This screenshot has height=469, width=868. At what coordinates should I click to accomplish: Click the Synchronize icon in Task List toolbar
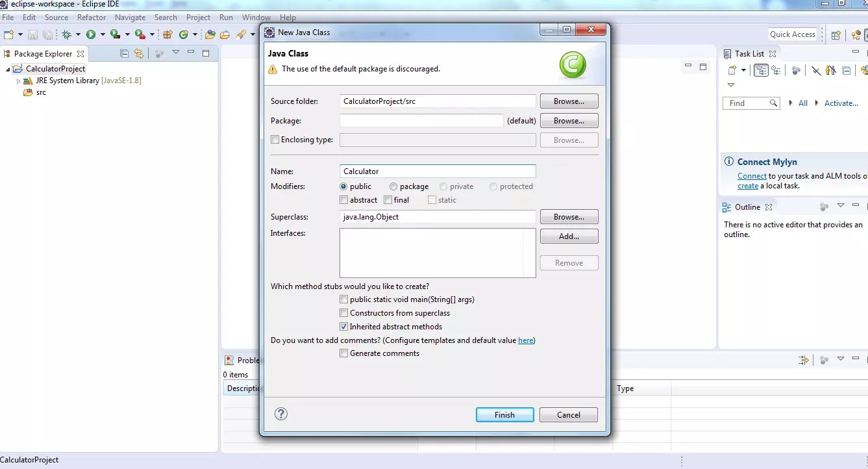pos(863,70)
